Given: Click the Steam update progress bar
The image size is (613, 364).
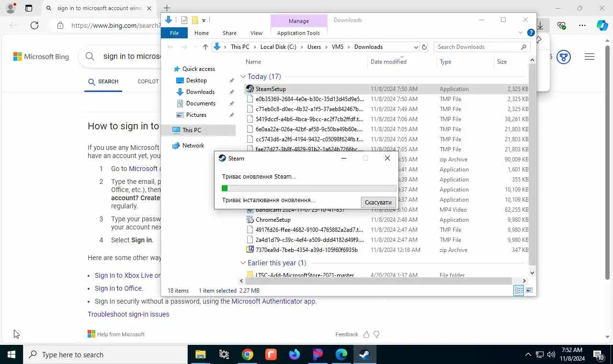Looking at the screenshot, I should (309, 188).
